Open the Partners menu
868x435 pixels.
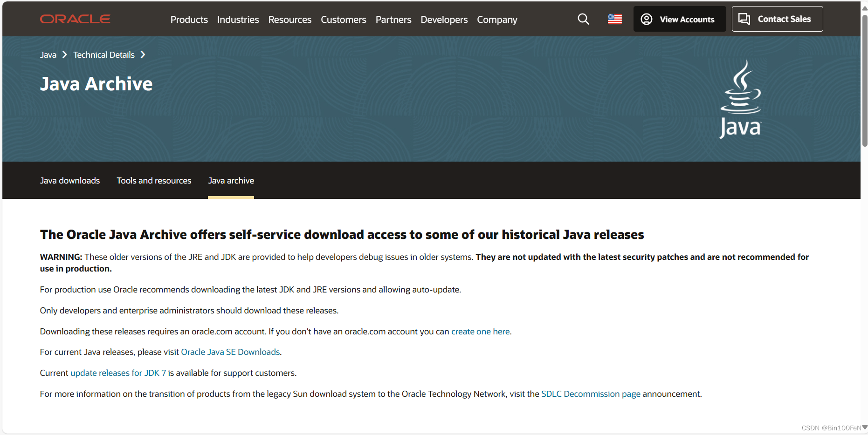click(x=393, y=20)
